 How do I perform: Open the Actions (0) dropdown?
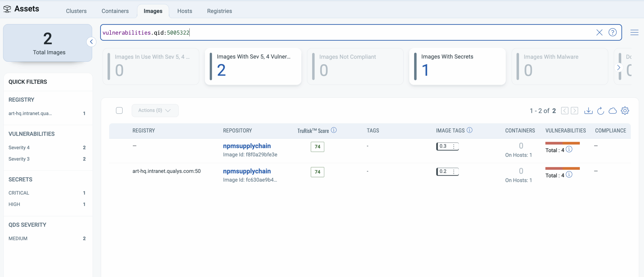(x=155, y=111)
